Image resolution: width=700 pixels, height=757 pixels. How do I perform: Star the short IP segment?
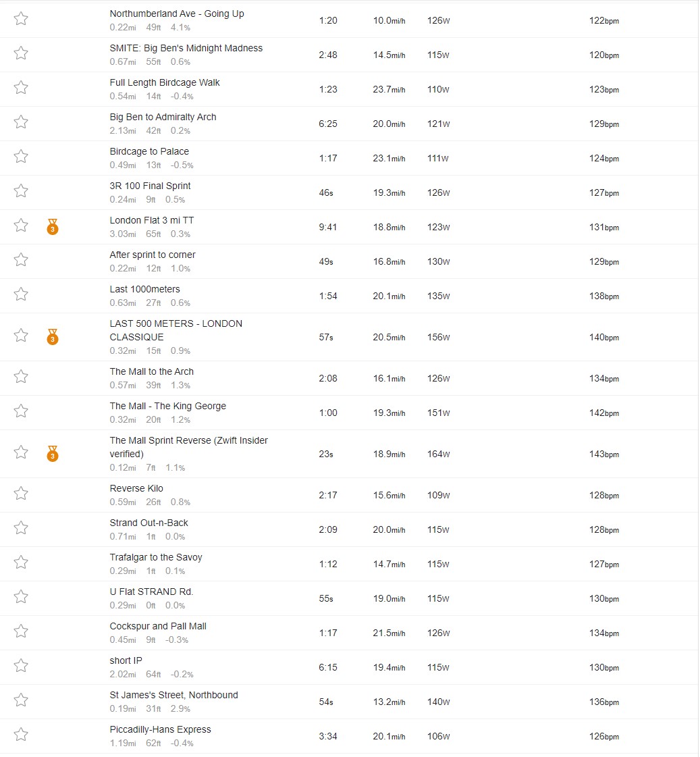point(21,666)
